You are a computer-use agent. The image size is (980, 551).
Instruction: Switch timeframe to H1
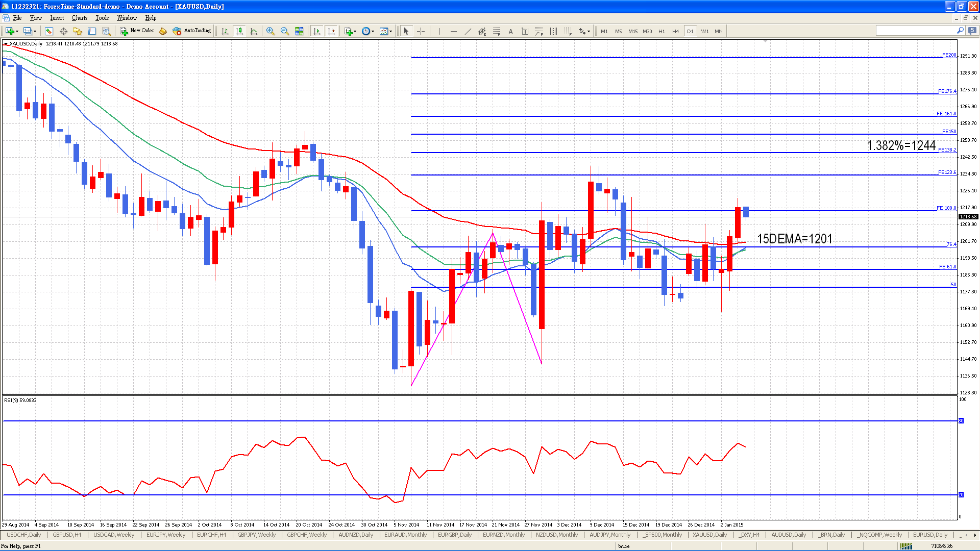[x=661, y=31]
